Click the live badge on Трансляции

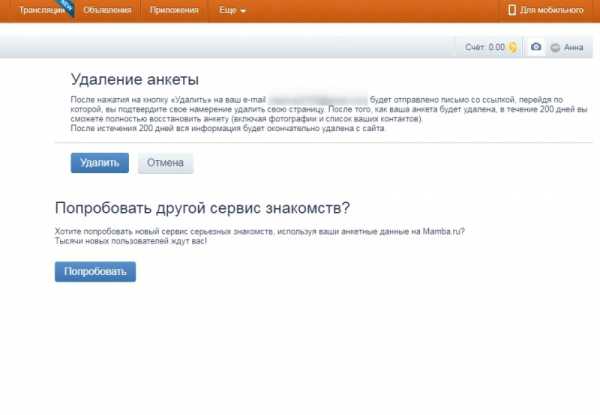tap(68, 6)
